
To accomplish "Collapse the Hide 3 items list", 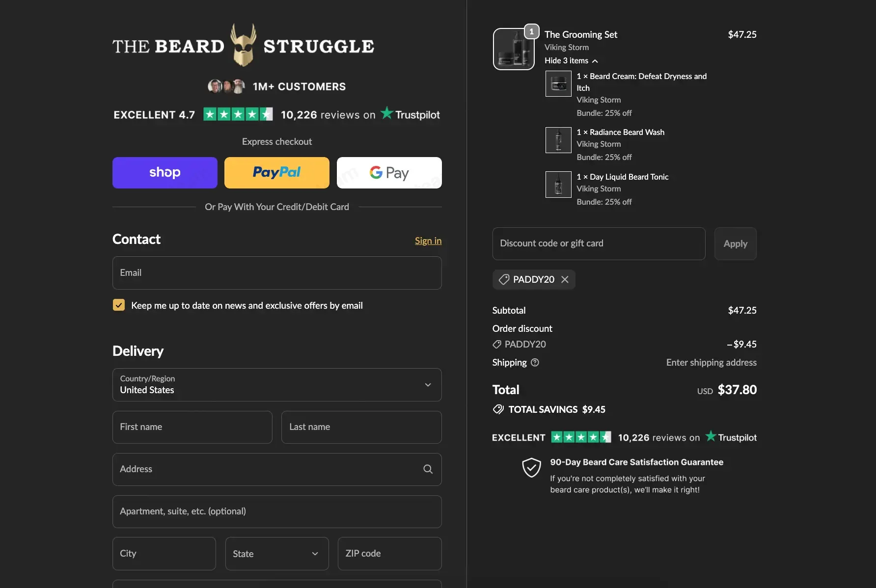I will (x=571, y=60).
